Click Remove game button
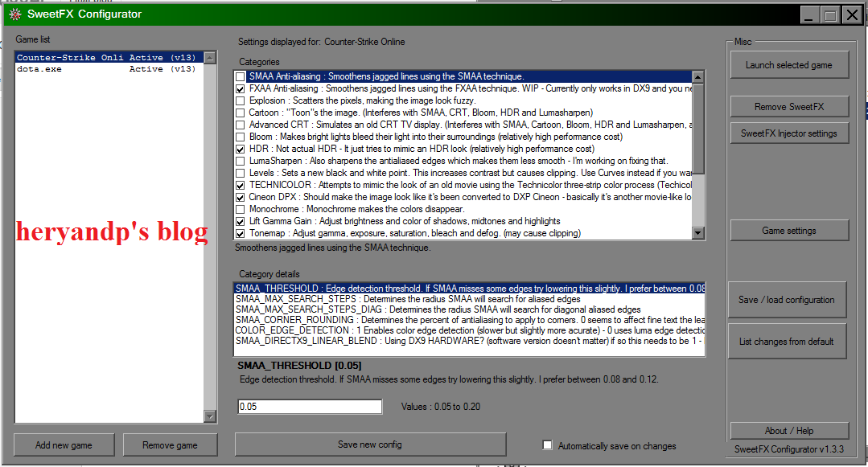The height and width of the screenshot is (467, 868). pos(170,444)
